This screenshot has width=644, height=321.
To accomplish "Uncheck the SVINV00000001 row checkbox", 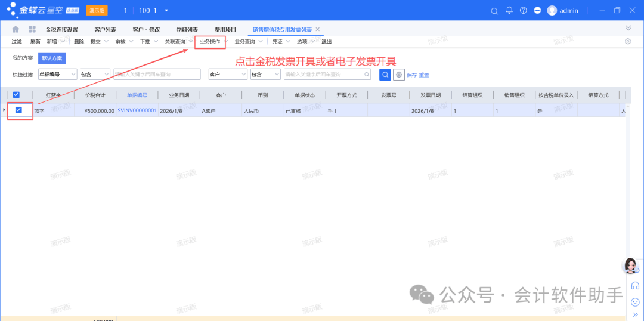I will (x=18, y=110).
